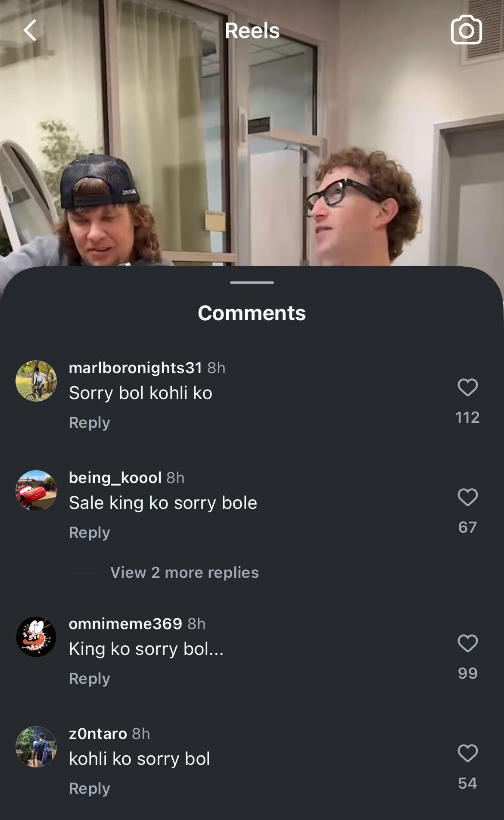Reply to marlboronights31's comment
The width and height of the screenshot is (504, 820).
pyautogui.click(x=90, y=423)
